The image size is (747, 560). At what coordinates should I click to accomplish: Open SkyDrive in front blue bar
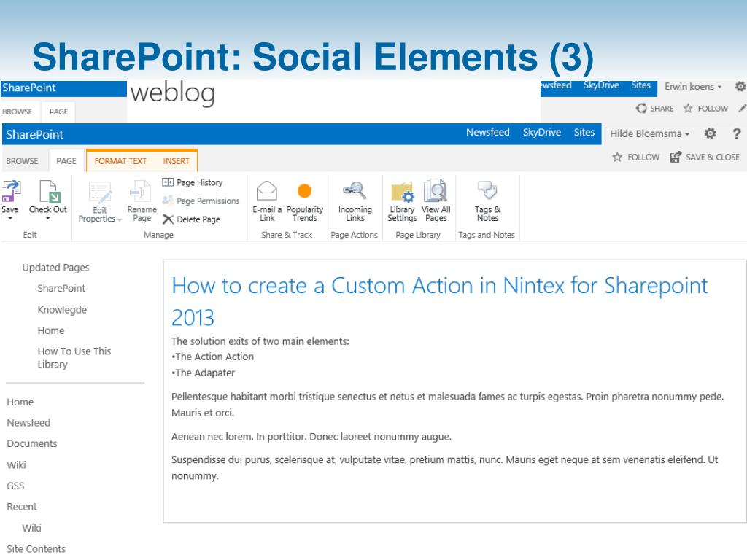pos(542,133)
